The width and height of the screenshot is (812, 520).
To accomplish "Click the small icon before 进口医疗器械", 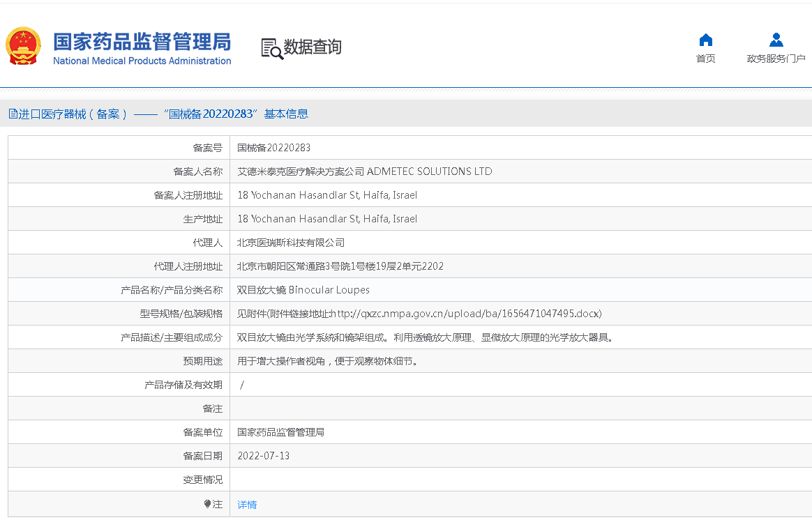I will [13, 114].
